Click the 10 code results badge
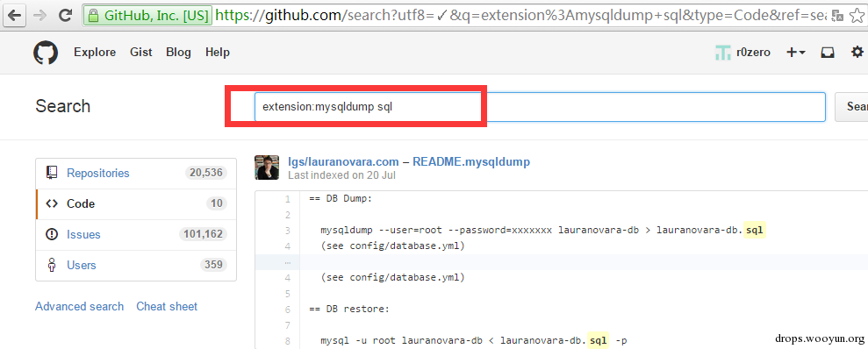The height and width of the screenshot is (349, 868). point(217,203)
